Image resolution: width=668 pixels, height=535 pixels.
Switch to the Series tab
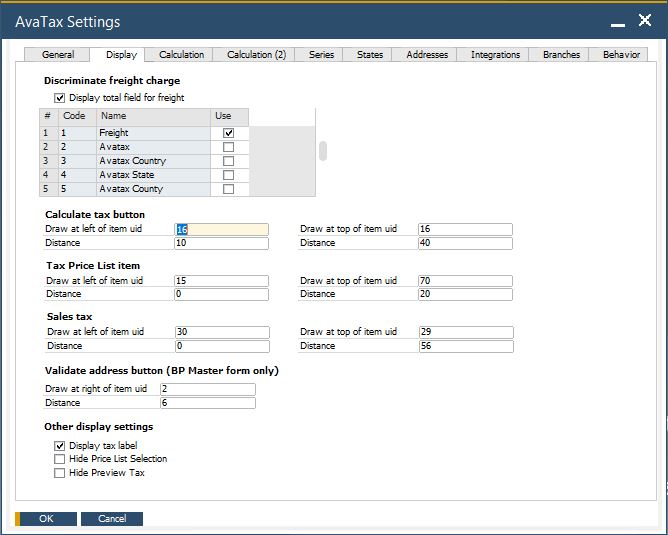319,55
